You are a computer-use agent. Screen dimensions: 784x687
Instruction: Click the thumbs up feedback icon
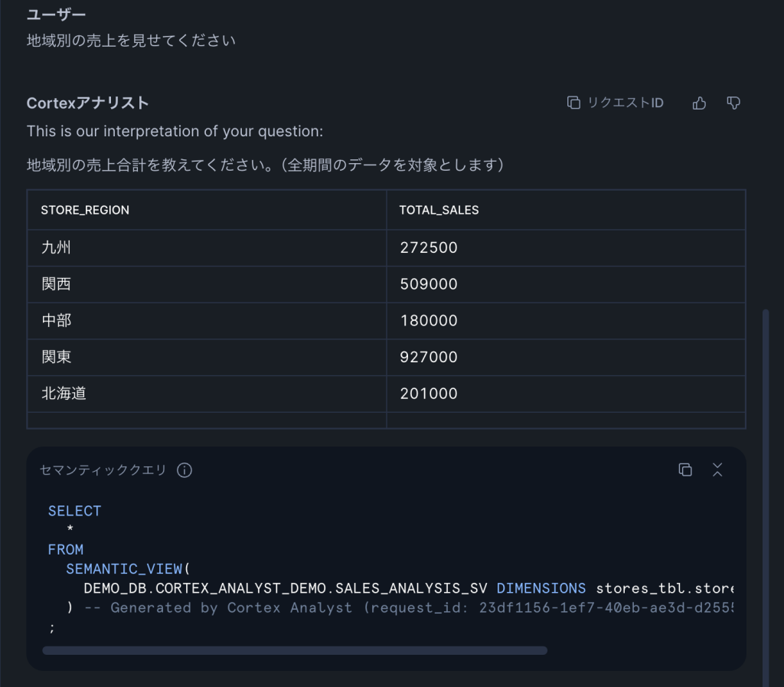coord(699,103)
